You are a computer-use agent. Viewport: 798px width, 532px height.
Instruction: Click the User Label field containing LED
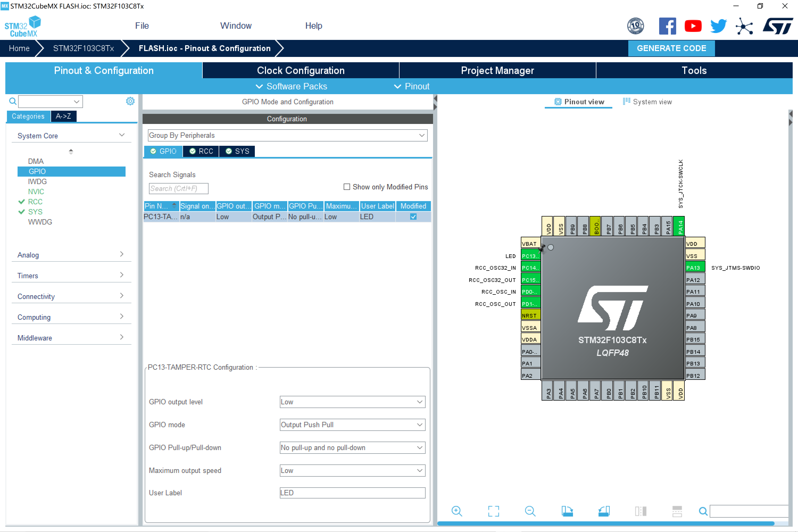point(352,493)
